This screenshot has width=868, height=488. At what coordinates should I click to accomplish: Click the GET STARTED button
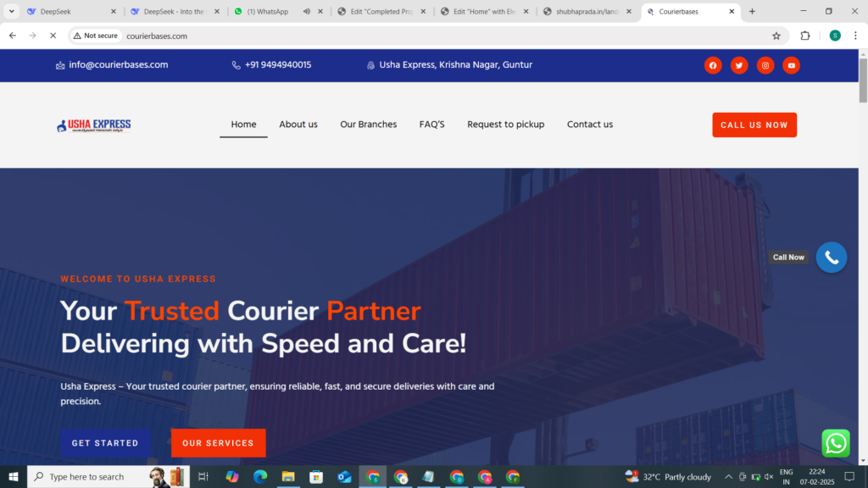(105, 443)
